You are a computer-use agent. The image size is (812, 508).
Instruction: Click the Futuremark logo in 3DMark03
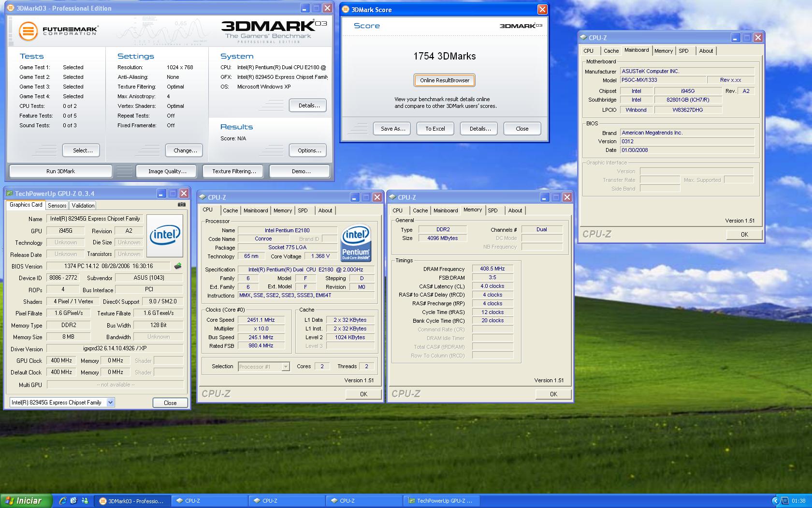(x=58, y=31)
